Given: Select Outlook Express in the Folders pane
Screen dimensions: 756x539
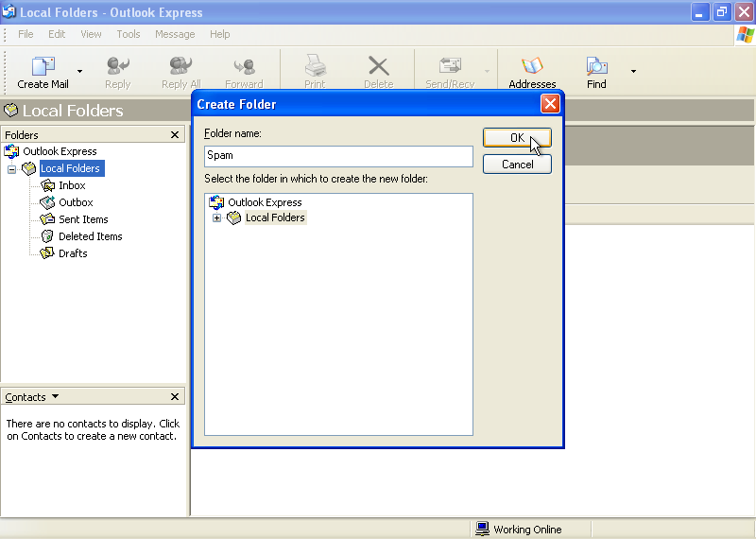Looking at the screenshot, I should pyautogui.click(x=60, y=151).
